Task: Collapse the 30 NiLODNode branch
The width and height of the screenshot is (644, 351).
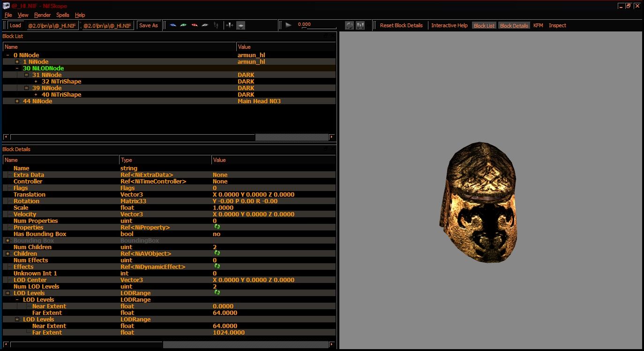Action: click(17, 69)
